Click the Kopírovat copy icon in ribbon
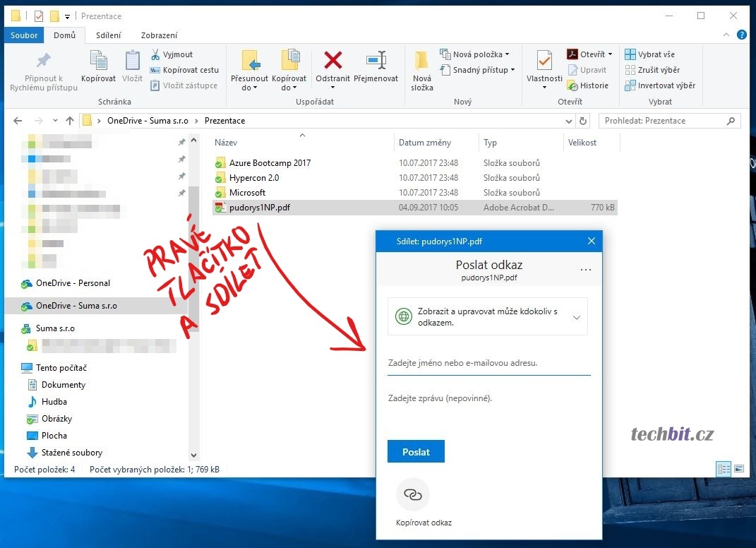756x548 pixels. (98, 61)
